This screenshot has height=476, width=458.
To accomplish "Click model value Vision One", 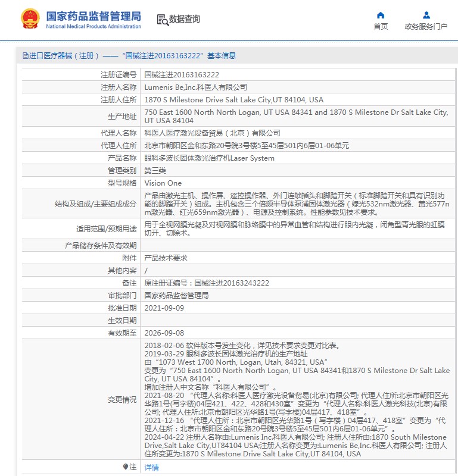I will (163, 183).
